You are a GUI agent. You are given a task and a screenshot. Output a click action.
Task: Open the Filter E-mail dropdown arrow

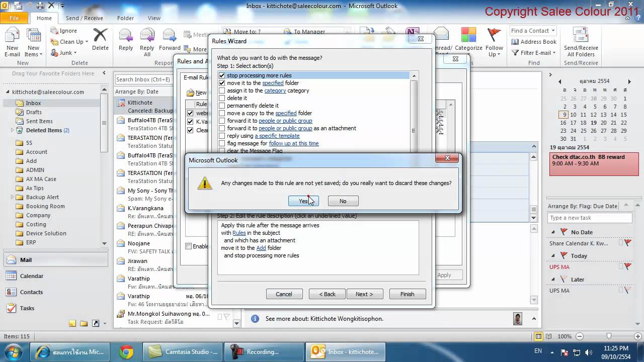[x=554, y=53]
